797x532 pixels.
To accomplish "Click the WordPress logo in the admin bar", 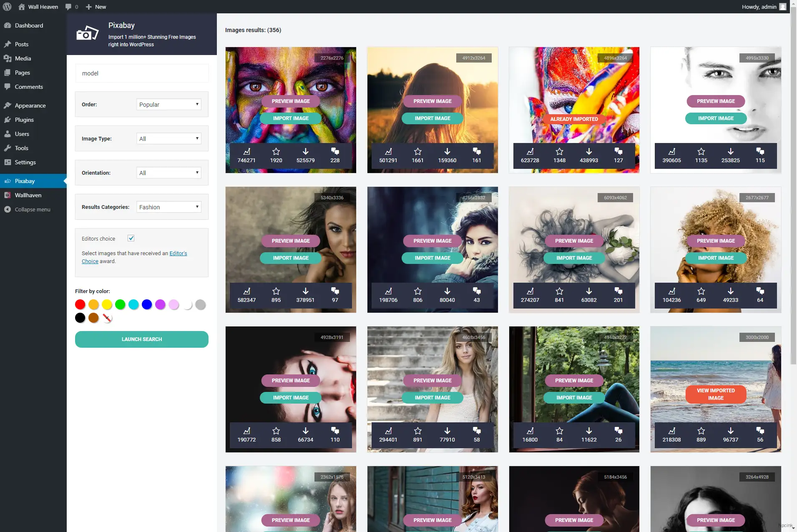I will pos(7,7).
